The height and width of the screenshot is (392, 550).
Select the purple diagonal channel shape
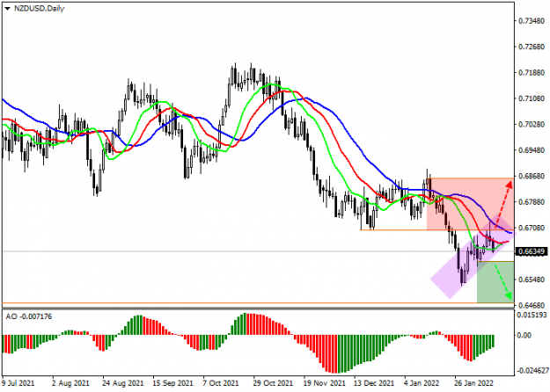click(x=473, y=256)
